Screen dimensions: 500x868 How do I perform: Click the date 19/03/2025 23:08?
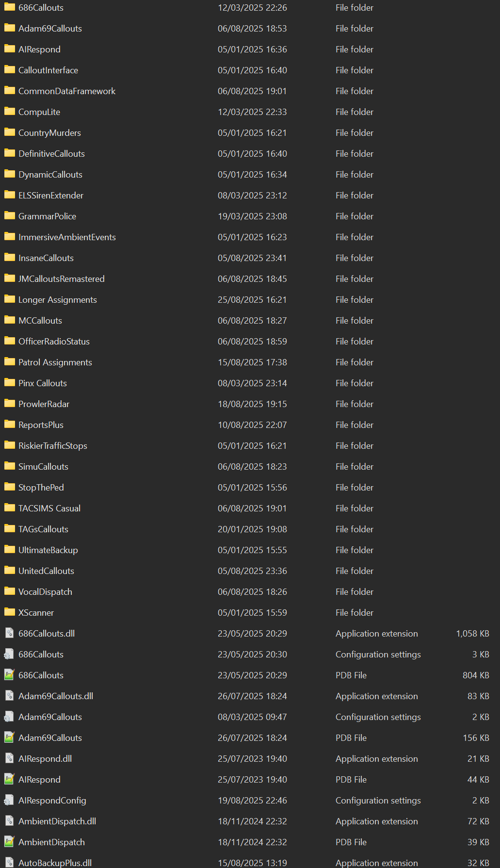(252, 216)
